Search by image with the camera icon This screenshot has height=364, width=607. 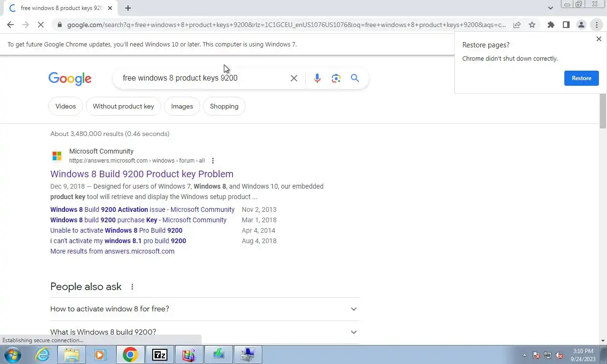[336, 78]
